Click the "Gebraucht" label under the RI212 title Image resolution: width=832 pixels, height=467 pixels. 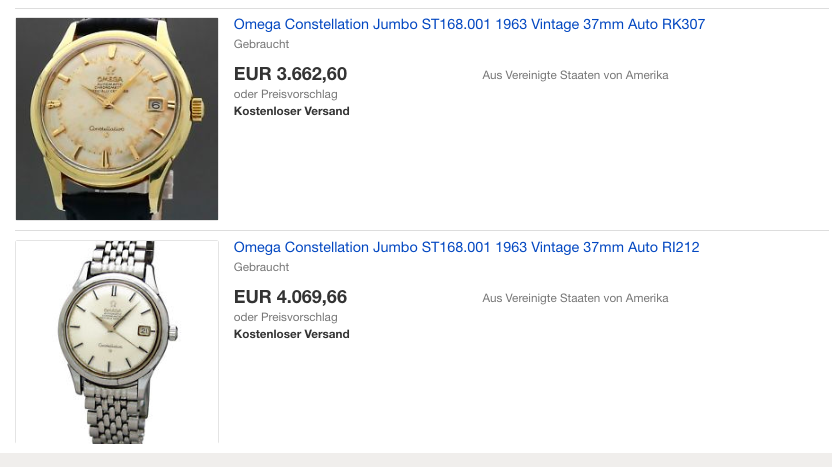tap(261, 267)
